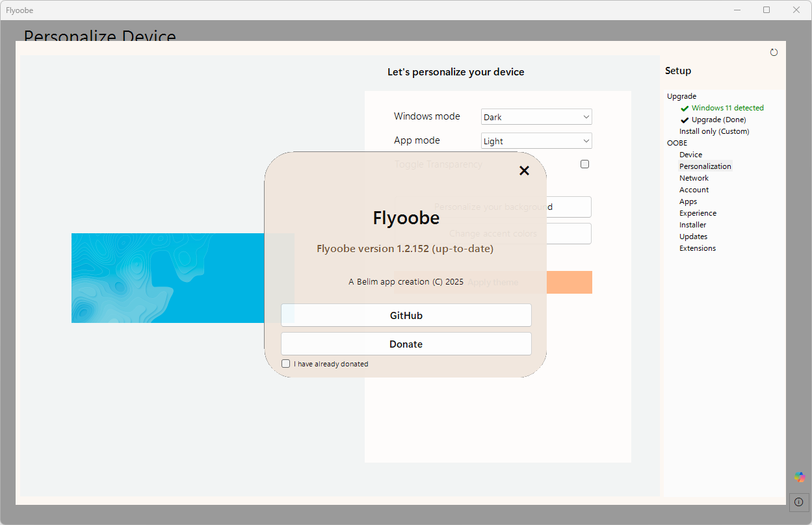Click the Setup panel heading
The image size is (812, 525).
678,71
